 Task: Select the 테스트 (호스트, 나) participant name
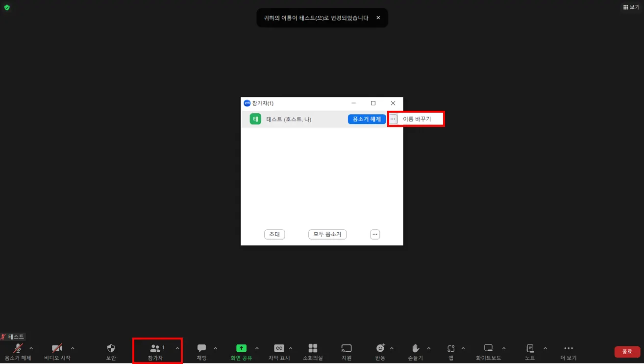[289, 119]
